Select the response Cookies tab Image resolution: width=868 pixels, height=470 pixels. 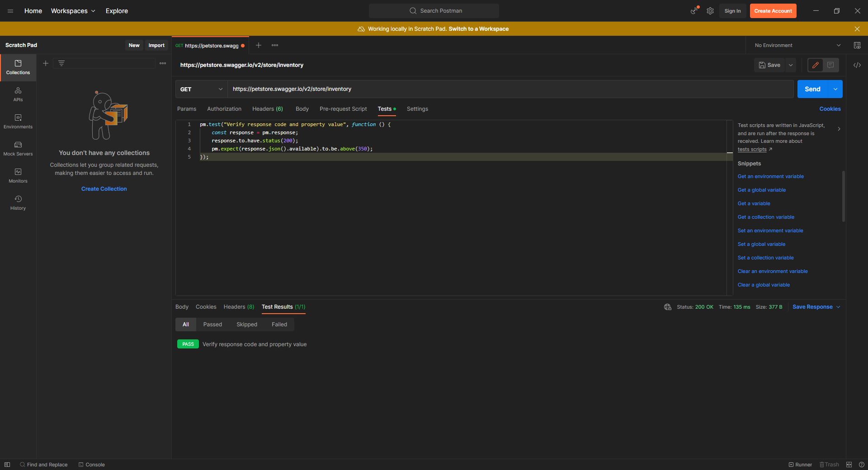tap(206, 307)
